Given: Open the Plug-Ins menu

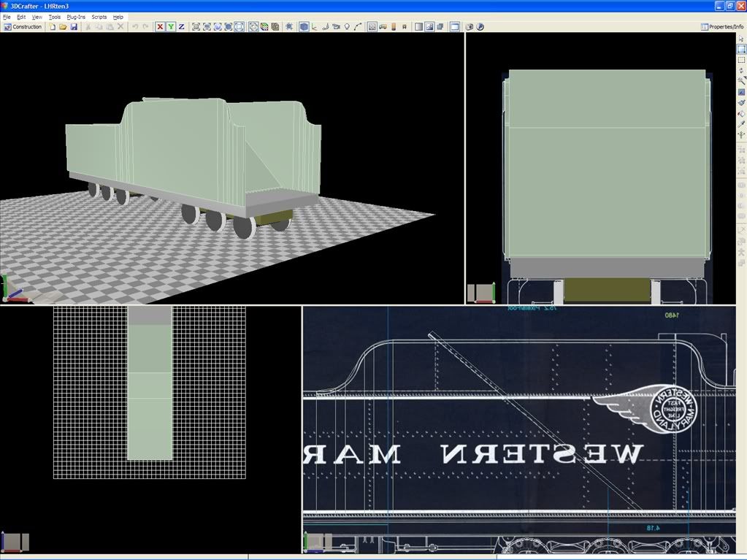Looking at the screenshot, I should [76, 17].
